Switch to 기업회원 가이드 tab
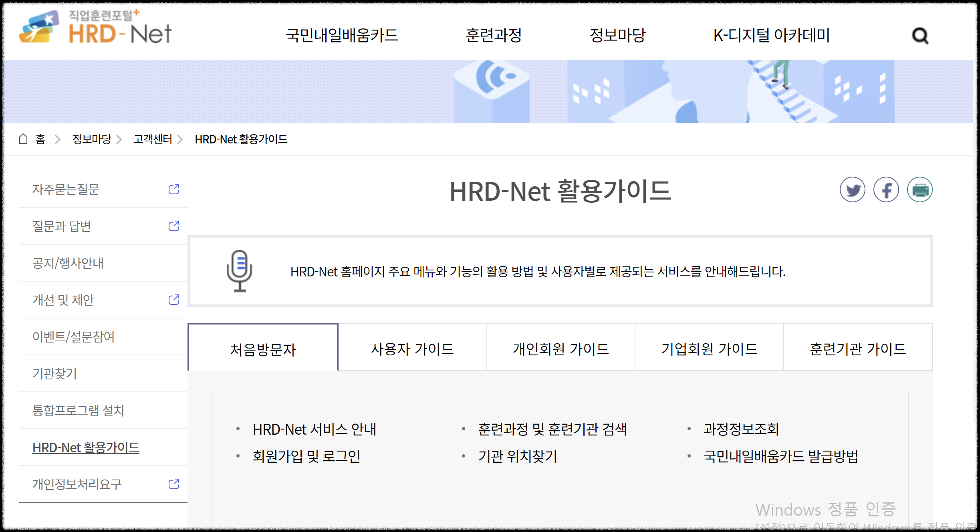This screenshot has width=980, height=532. pyautogui.click(x=709, y=347)
